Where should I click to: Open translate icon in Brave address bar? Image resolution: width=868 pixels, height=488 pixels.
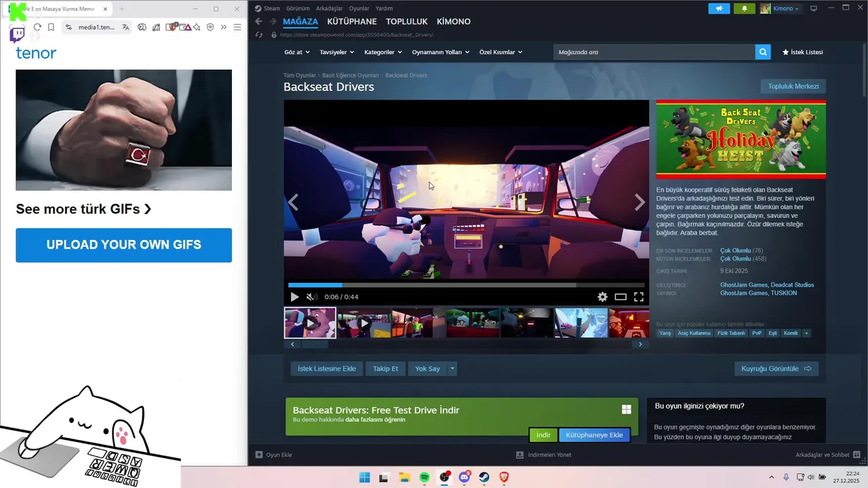pyautogui.click(x=125, y=27)
